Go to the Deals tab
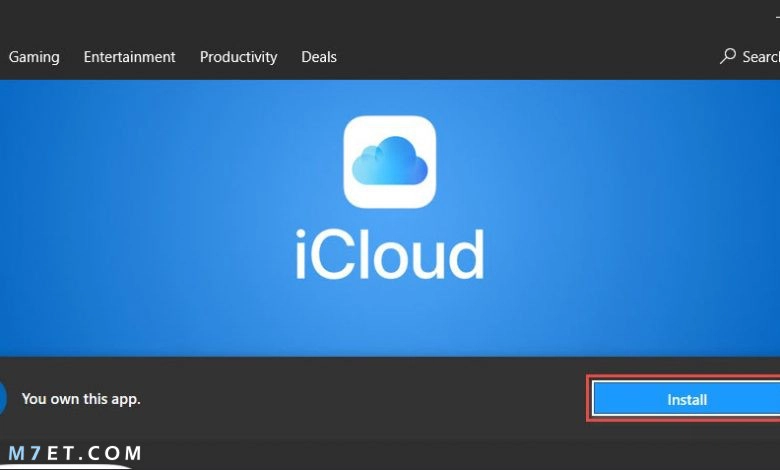 (319, 57)
